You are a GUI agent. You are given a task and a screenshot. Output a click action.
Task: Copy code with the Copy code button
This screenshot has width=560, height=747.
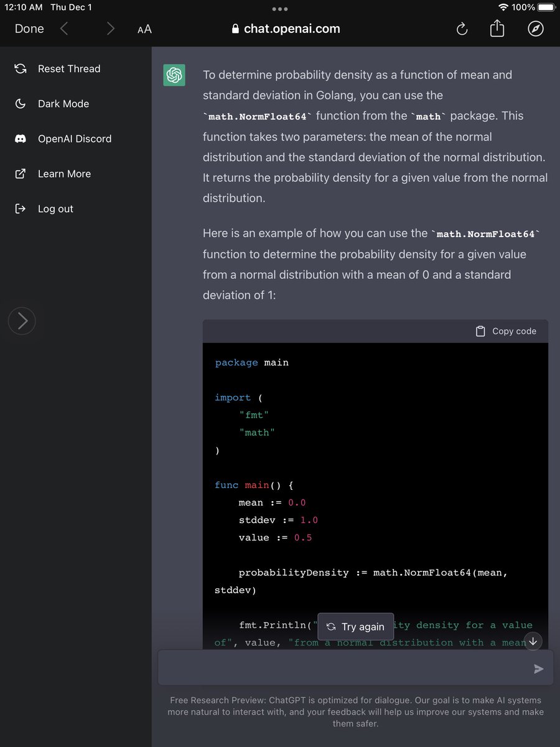(x=506, y=331)
